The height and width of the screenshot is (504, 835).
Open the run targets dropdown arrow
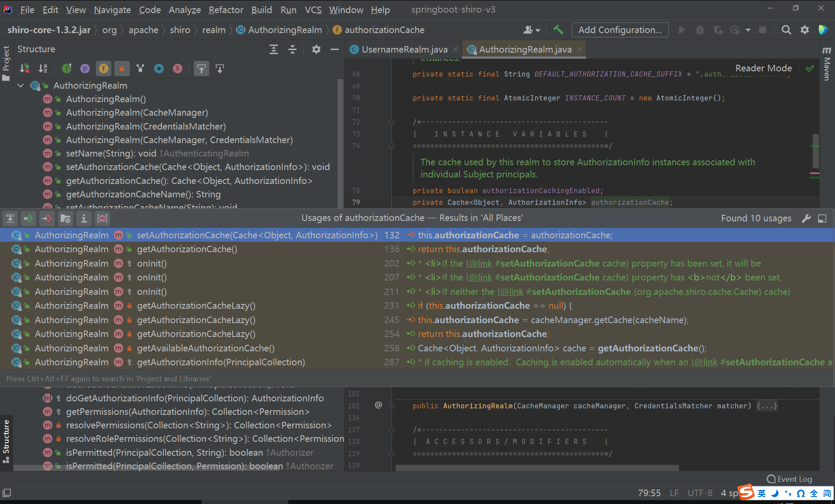click(748, 30)
